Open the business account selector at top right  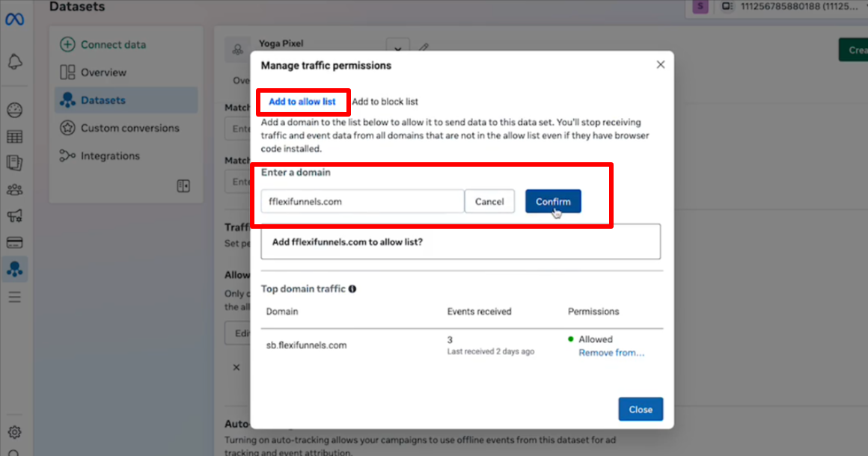click(x=792, y=7)
